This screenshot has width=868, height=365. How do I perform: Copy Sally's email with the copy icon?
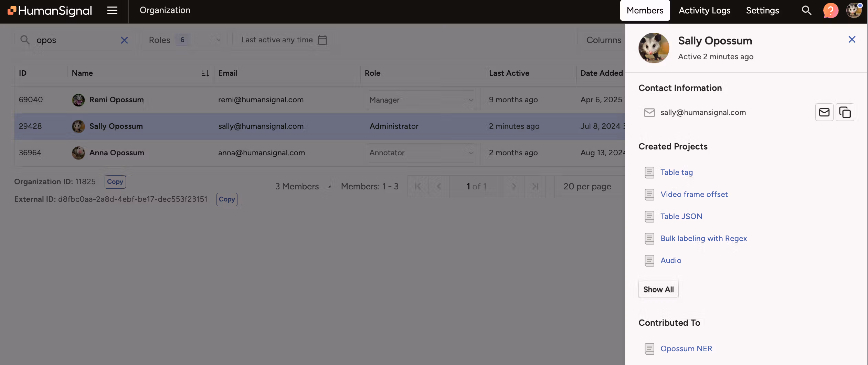845,112
